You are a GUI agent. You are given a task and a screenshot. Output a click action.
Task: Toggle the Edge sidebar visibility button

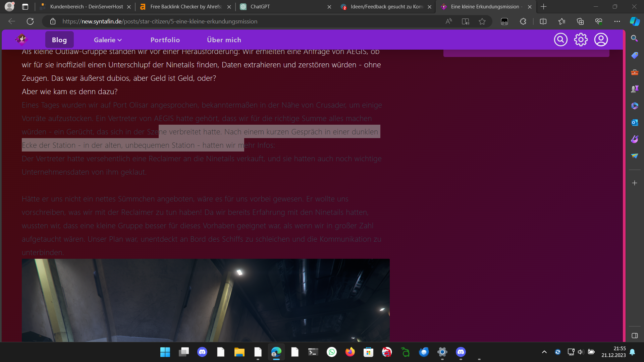pyautogui.click(x=634, y=336)
